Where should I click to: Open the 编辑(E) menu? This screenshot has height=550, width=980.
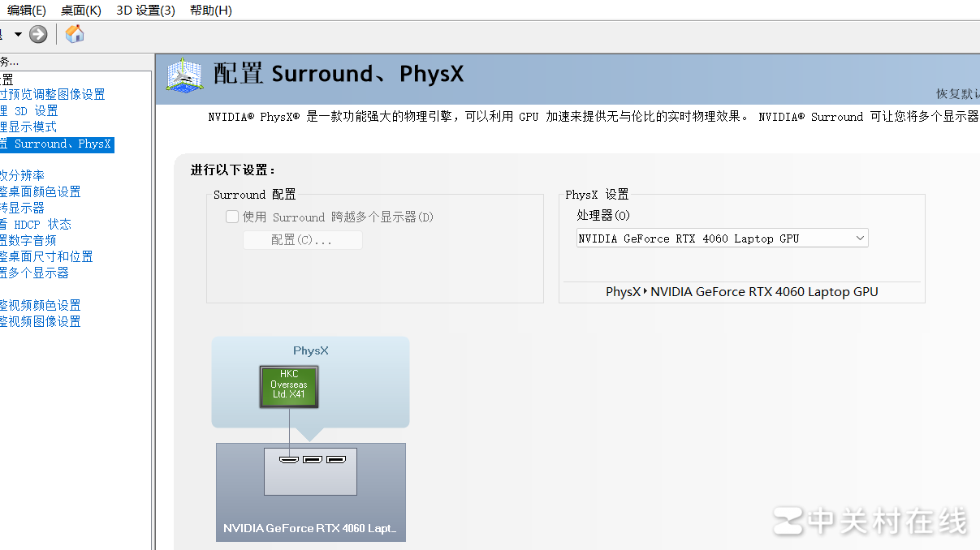(25, 11)
